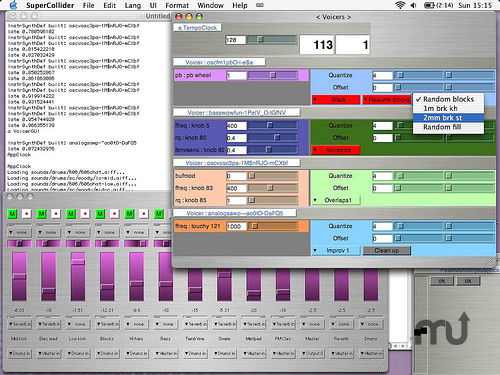Click the tempo slider next to 128
This screenshot has width=500, height=375.
[x=272, y=40]
